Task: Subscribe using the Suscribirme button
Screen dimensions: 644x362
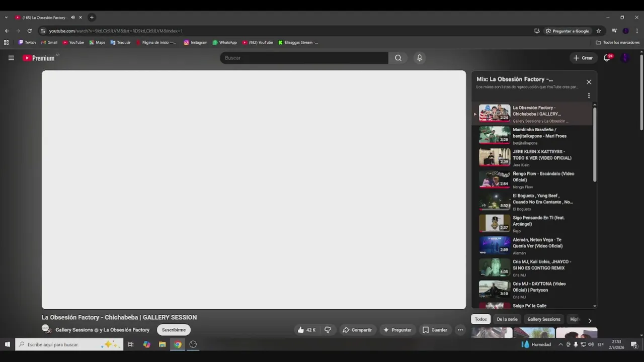Action: click(174, 330)
